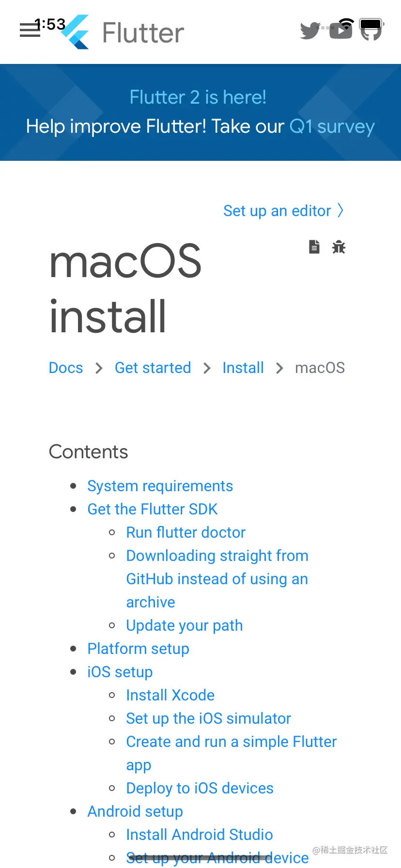
Task: Open Install Xcode contents link
Action: [170, 695]
